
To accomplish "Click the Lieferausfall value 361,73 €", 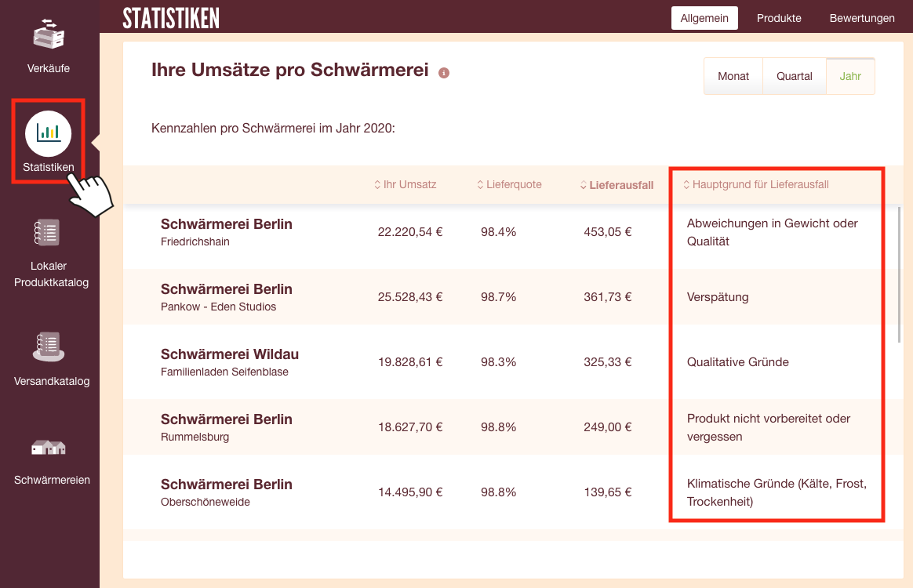I will (x=607, y=297).
